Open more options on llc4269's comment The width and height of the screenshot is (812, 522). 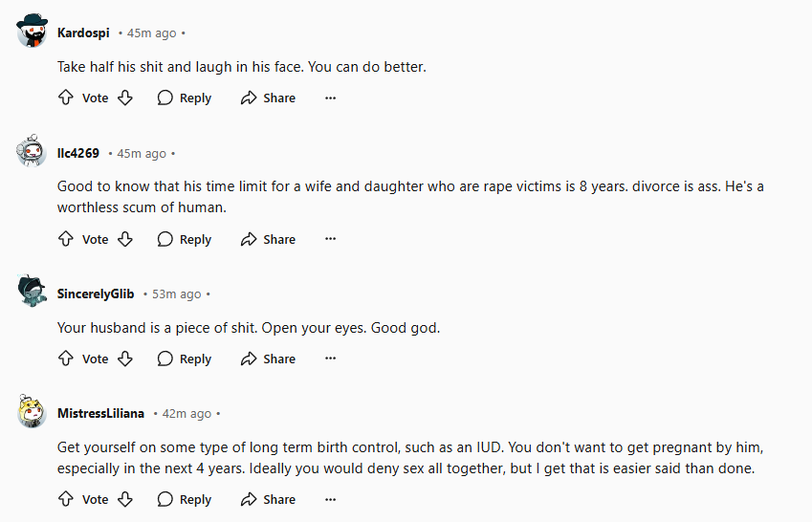coord(330,239)
